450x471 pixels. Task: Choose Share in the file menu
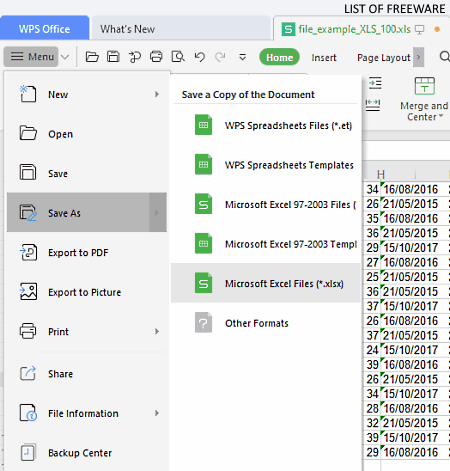coord(87,374)
